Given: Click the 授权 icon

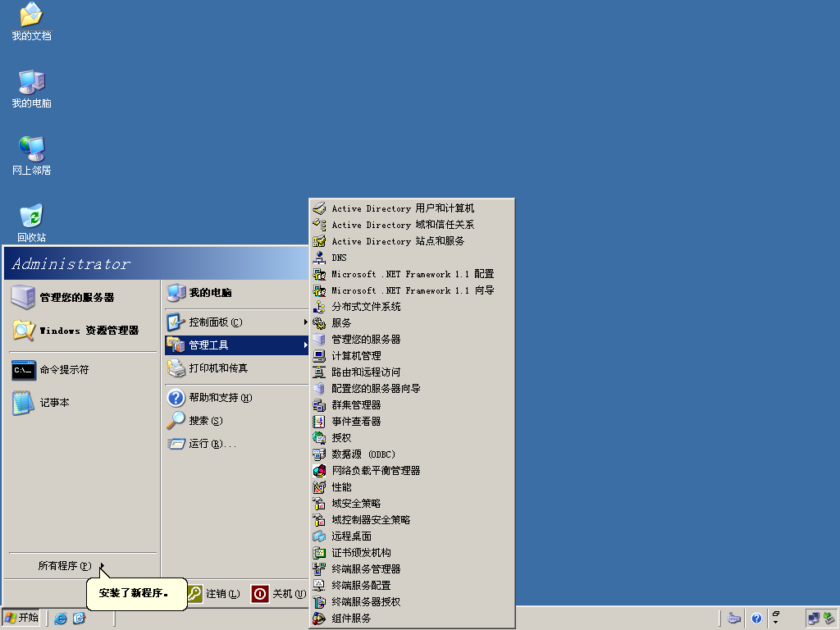Looking at the screenshot, I should pos(319,438).
